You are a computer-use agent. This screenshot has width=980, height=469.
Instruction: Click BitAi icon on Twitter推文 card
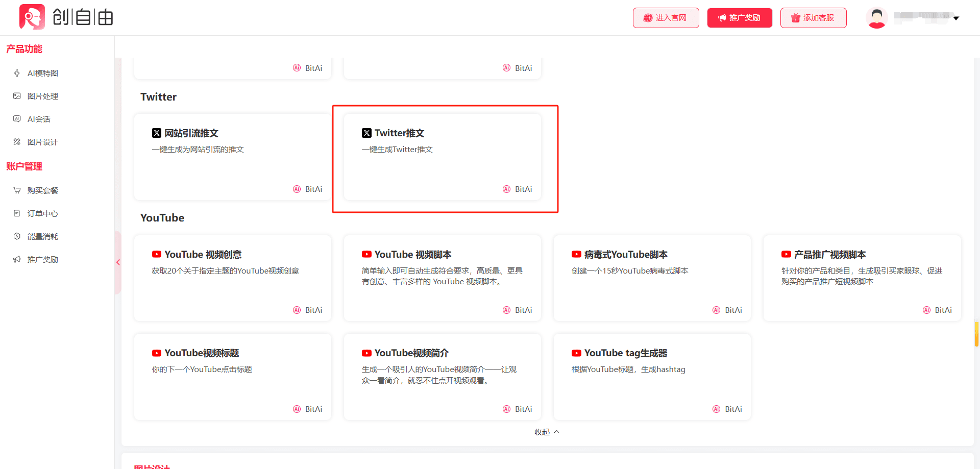tap(506, 189)
